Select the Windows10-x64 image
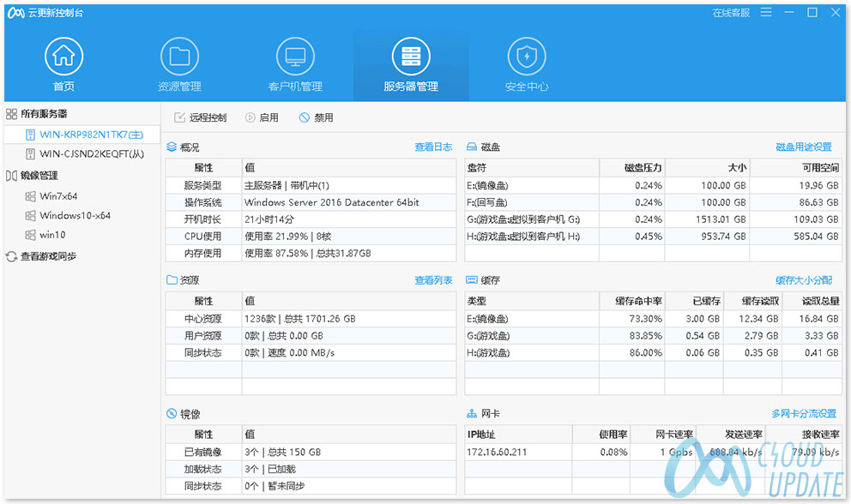The height and width of the screenshot is (504, 851). coord(75,215)
